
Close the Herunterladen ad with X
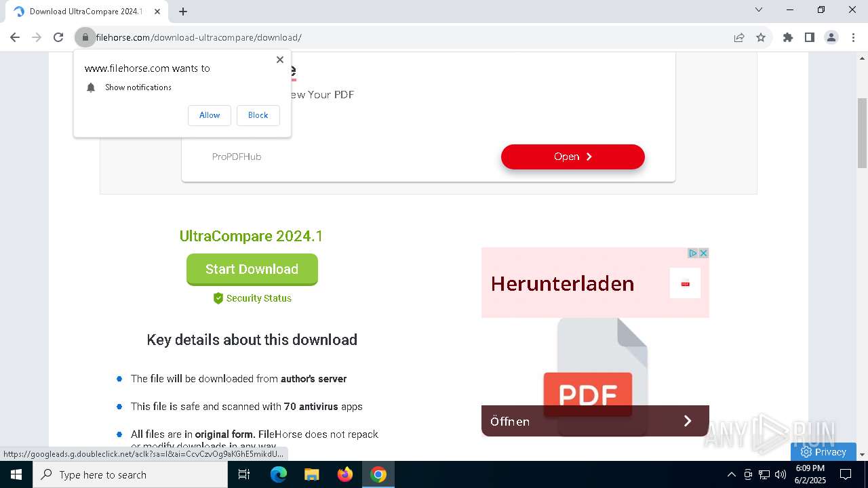[x=704, y=253]
